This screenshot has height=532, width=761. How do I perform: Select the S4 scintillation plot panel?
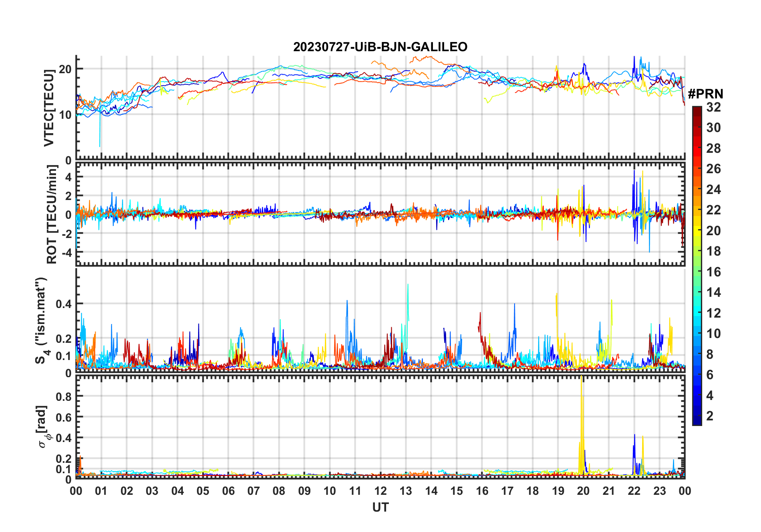[x=380, y=320]
